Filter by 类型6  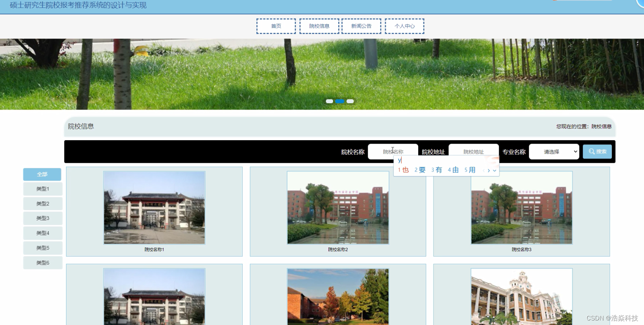43,263
